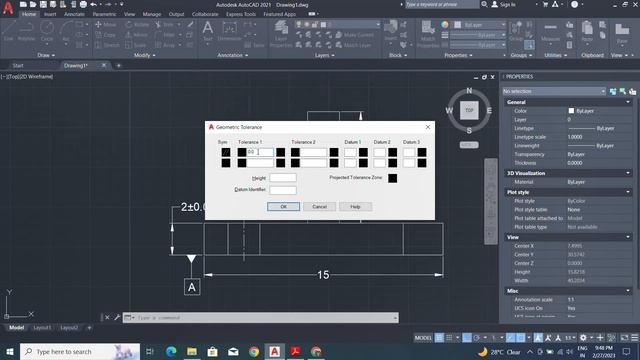Select the Copy tool in Modify panel
This screenshot has width=640, height=360.
(x=106, y=35)
